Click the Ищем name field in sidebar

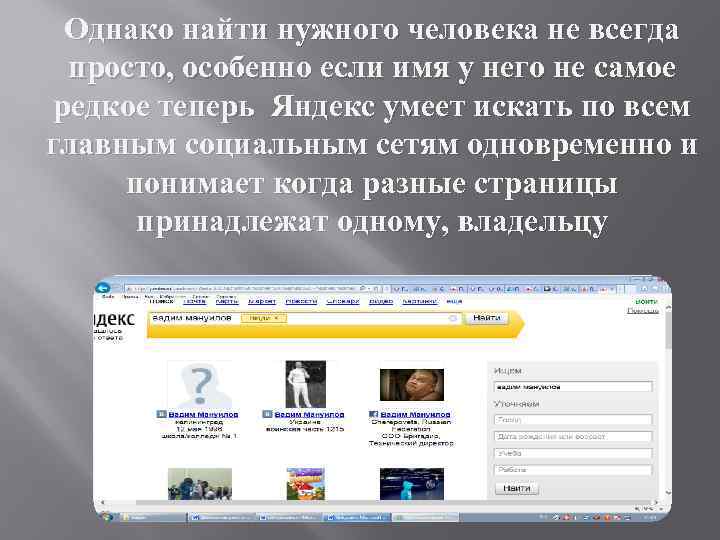click(x=573, y=387)
